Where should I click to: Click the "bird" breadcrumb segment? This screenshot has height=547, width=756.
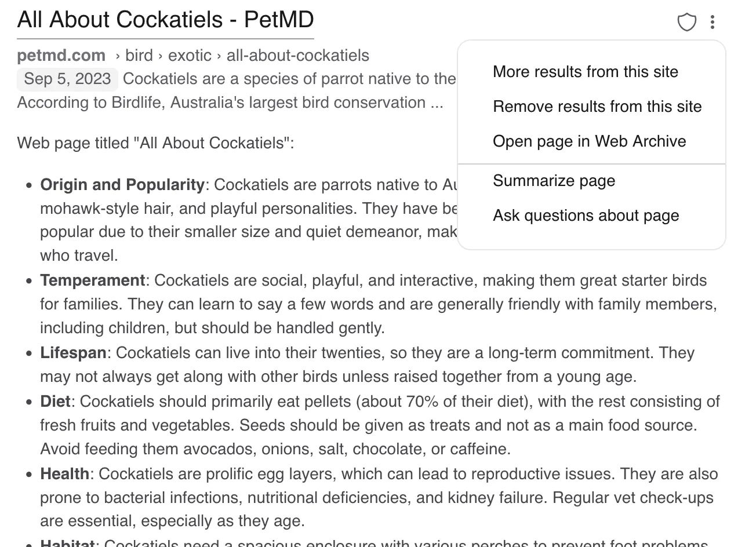tap(139, 56)
